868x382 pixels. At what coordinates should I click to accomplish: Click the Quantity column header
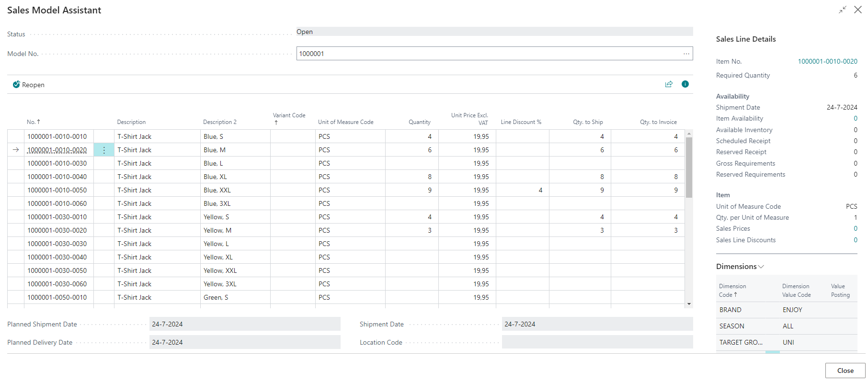click(x=419, y=122)
